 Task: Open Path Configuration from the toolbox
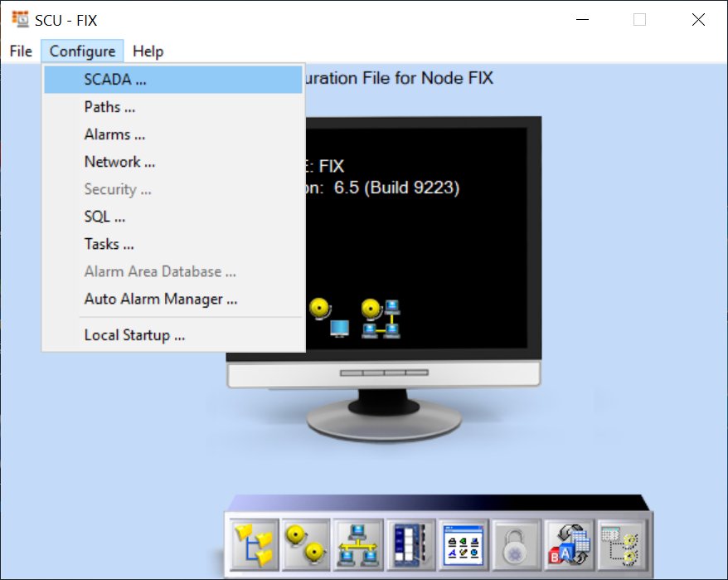pos(254,544)
